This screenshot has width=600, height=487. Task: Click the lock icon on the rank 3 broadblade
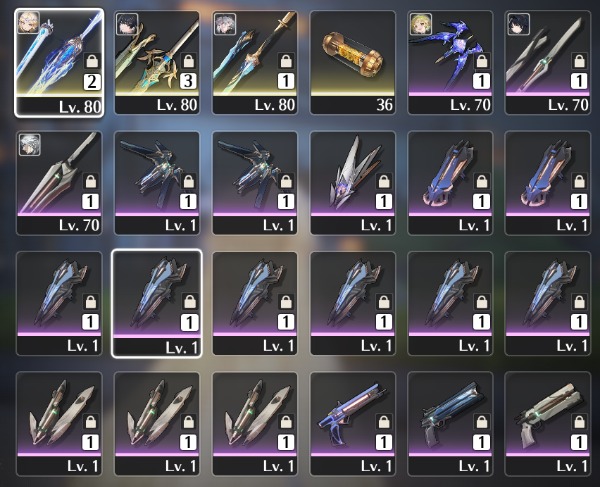pyautogui.click(x=188, y=61)
